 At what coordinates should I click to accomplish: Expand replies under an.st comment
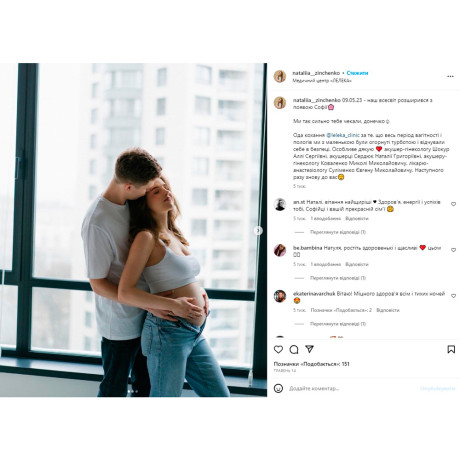(338, 232)
